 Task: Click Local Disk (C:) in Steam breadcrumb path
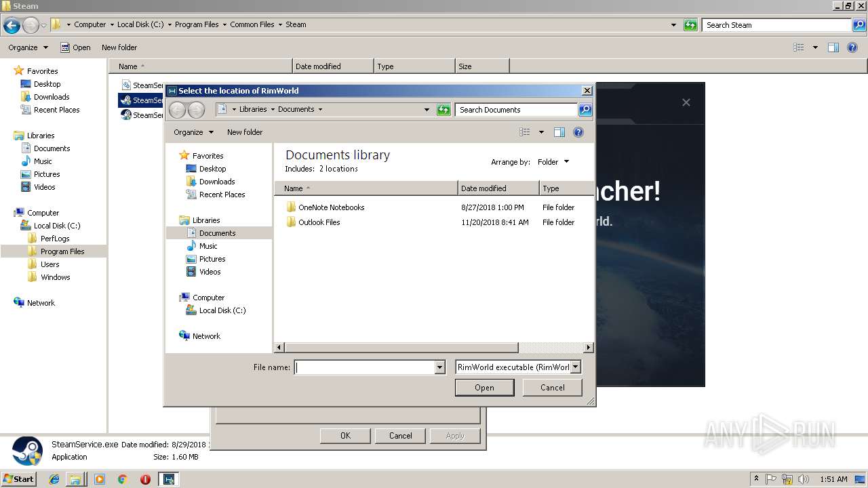140,24
